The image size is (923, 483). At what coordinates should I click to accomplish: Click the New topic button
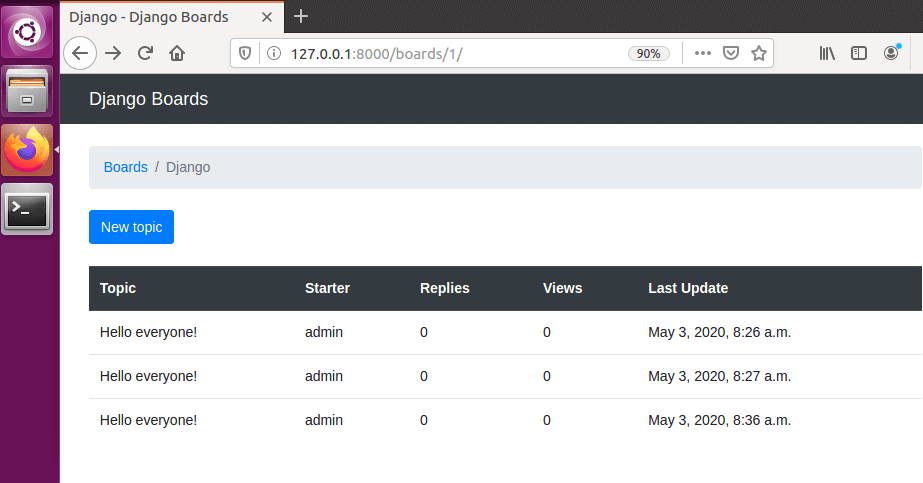tap(131, 227)
